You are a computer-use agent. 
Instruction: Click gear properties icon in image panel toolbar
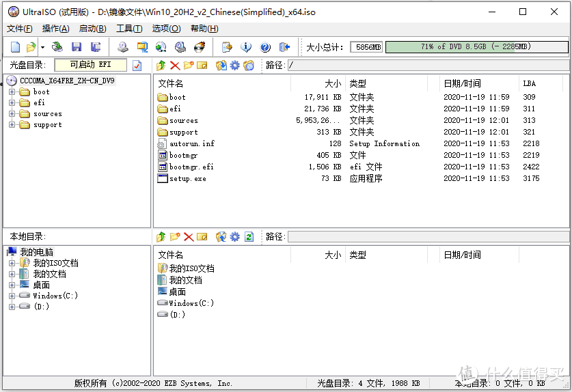click(234, 66)
